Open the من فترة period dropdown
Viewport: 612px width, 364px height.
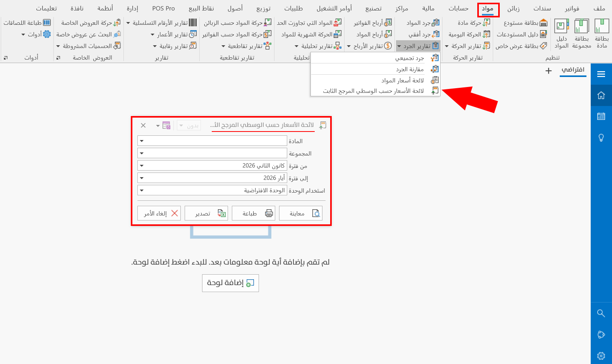[x=212, y=166]
